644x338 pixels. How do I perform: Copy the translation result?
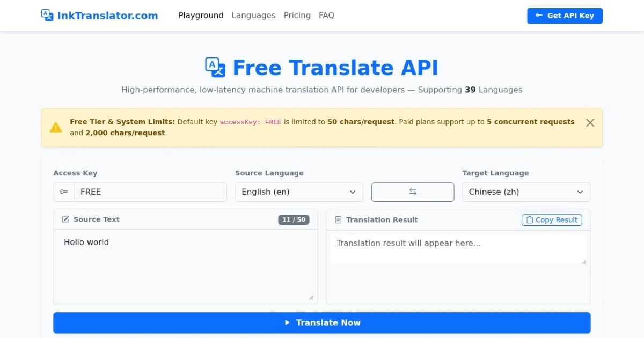(552, 220)
